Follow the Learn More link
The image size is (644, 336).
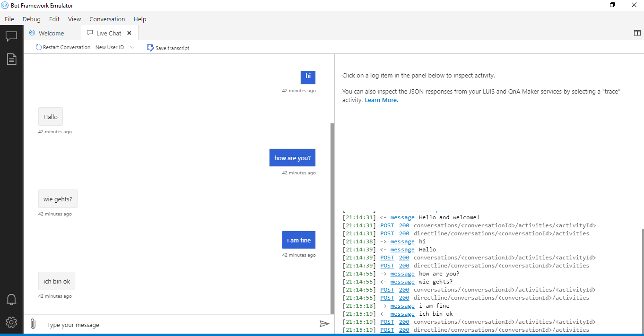(x=382, y=100)
